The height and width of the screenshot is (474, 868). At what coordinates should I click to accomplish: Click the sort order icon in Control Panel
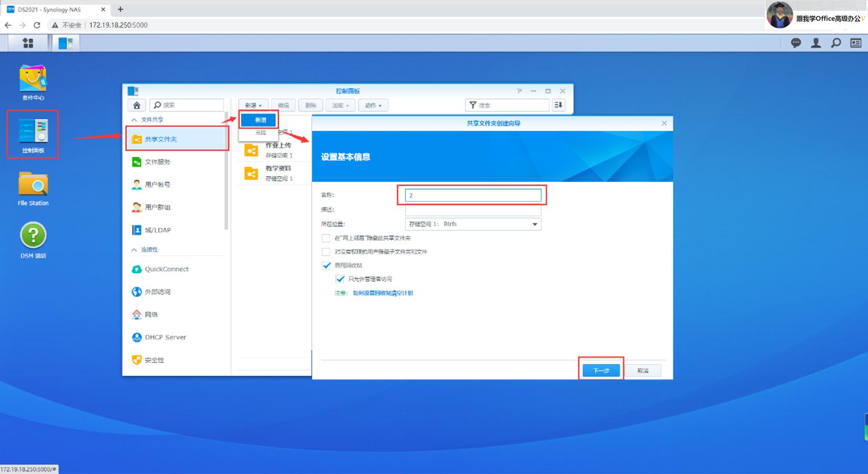pos(558,105)
